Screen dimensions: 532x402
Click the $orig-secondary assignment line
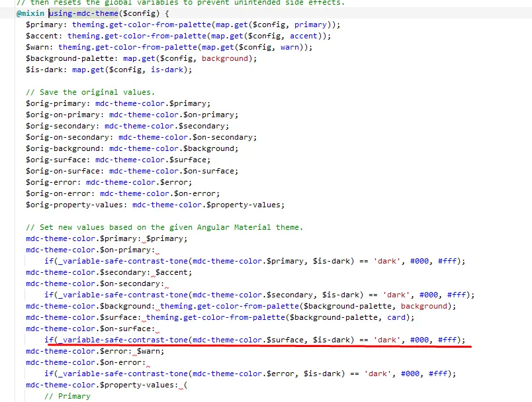pos(127,126)
